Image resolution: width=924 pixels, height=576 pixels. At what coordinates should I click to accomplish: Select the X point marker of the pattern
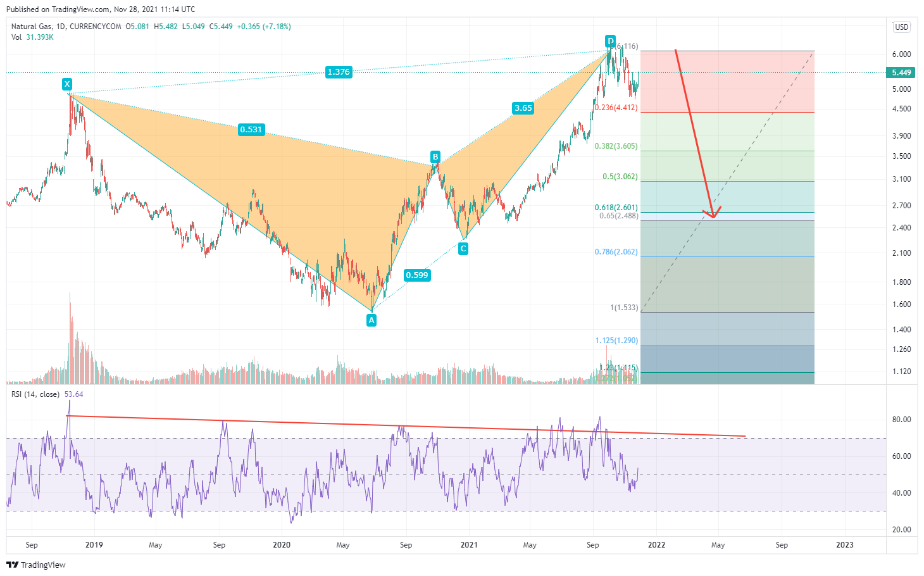(x=67, y=84)
